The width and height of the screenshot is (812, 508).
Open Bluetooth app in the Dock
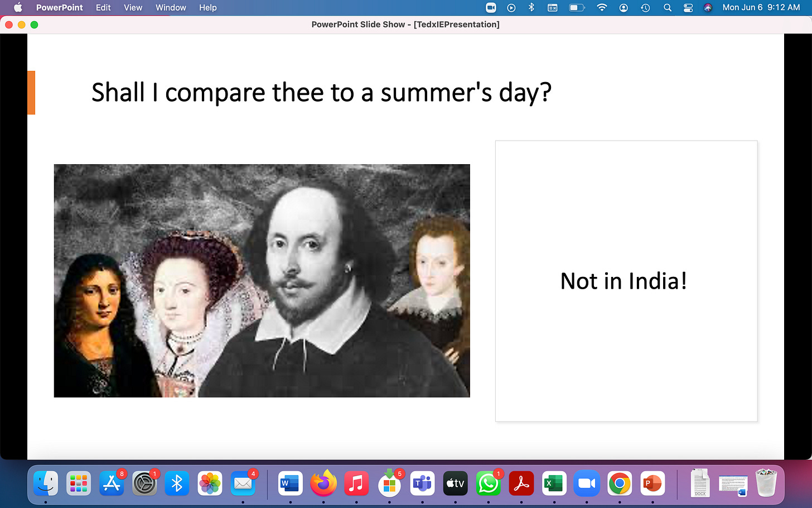[x=177, y=483]
